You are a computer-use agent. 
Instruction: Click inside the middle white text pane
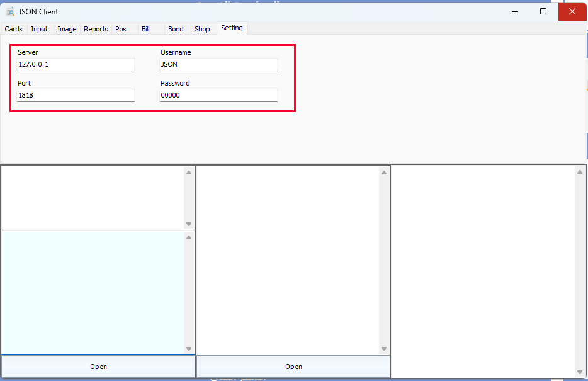tap(288, 260)
